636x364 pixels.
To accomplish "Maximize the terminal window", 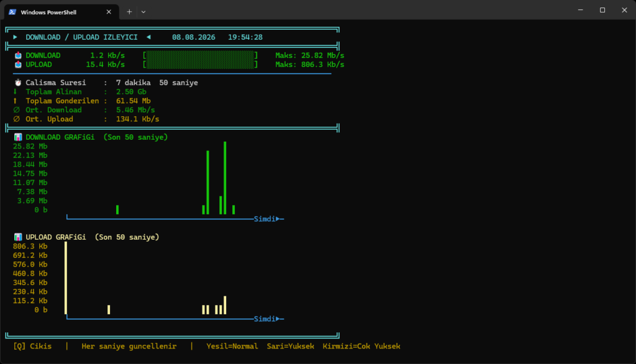I will pos(602,10).
